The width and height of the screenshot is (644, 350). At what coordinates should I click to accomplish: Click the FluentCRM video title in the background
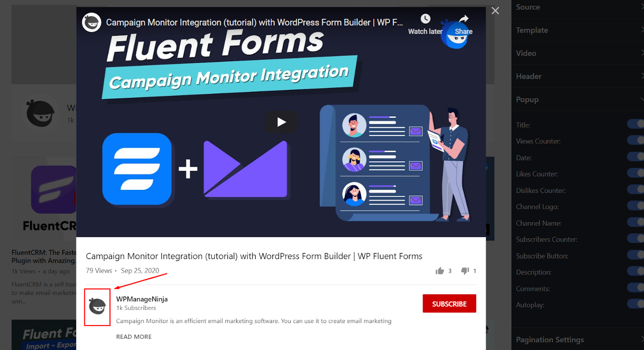(44, 257)
